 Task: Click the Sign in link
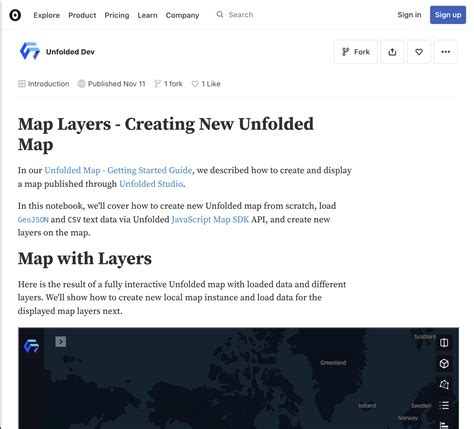click(x=409, y=15)
